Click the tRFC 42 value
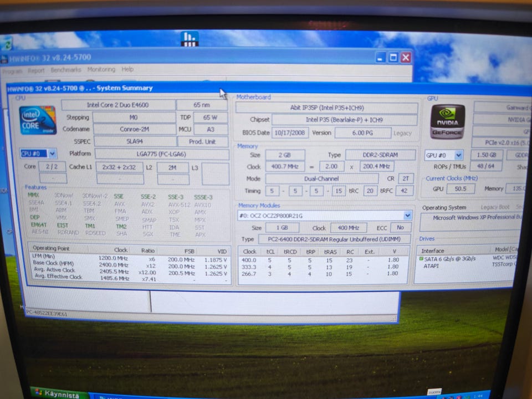This screenshot has height=399, width=532. [x=404, y=191]
